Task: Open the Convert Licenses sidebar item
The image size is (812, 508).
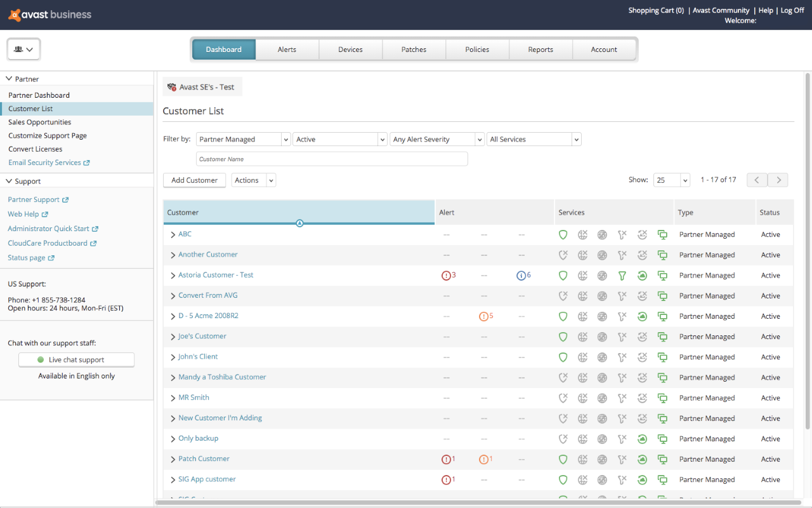Action: [35, 149]
